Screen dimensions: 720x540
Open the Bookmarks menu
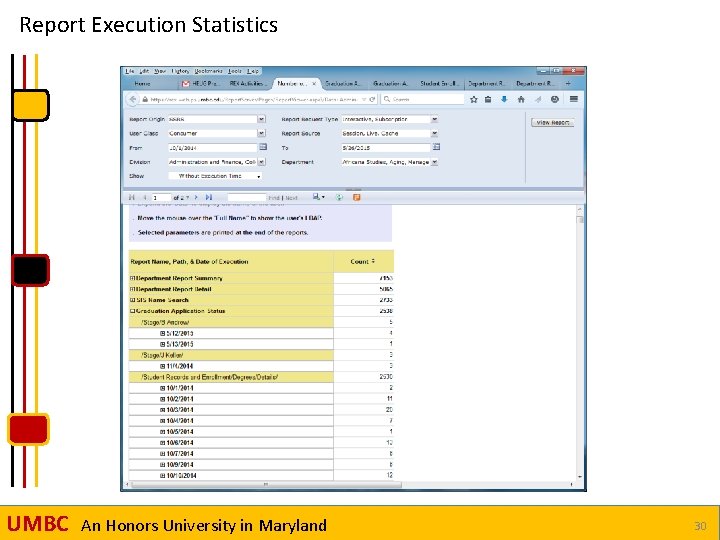(208, 71)
